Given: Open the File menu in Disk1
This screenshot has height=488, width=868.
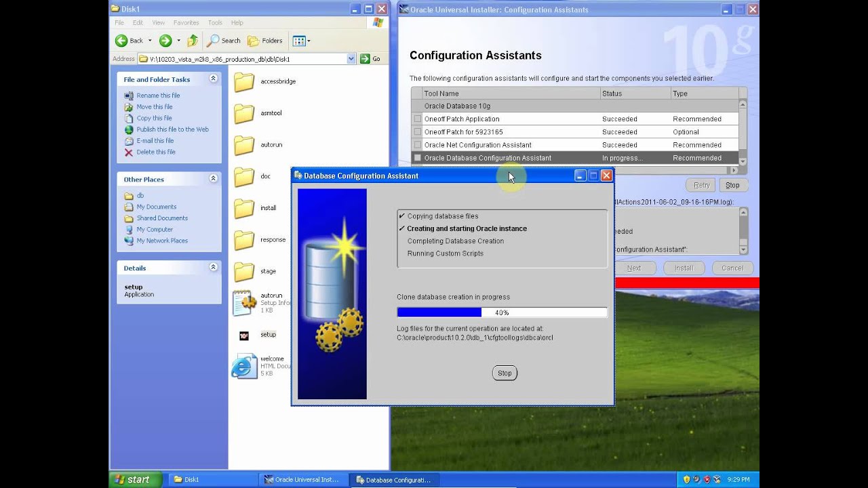Looking at the screenshot, I should click(119, 22).
